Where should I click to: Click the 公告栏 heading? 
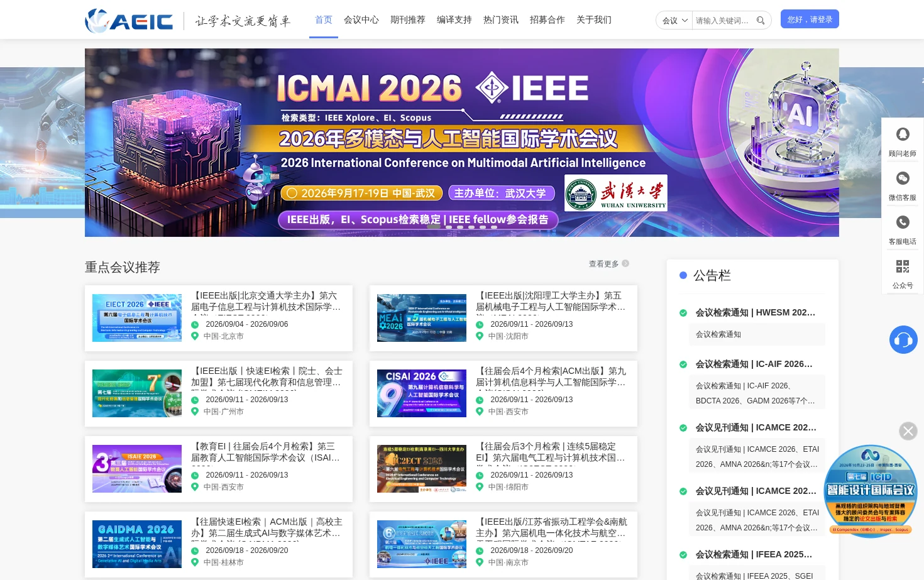click(712, 275)
